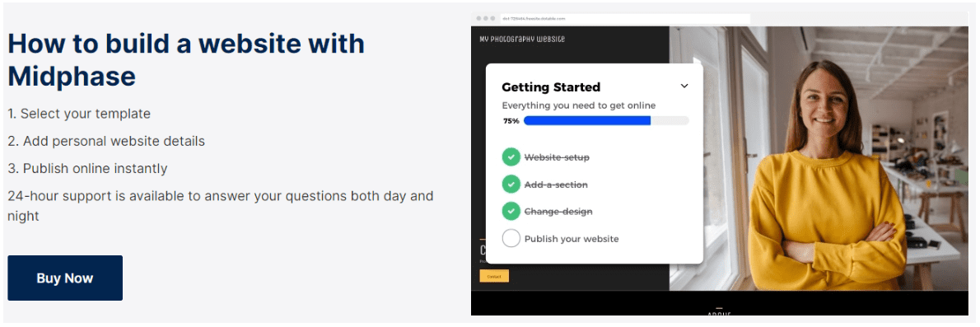Screen dimensions: 980x327
Task: Click the 'Getting Started' card heading
Action: click(551, 87)
